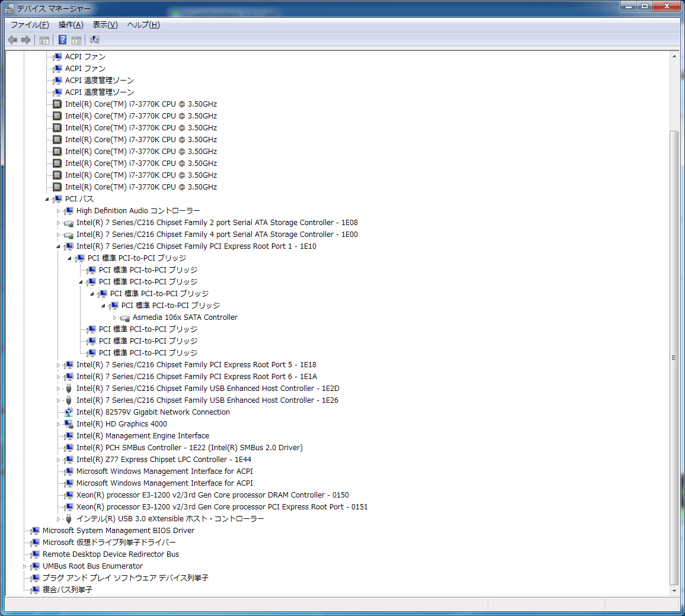
Task: Expand PCI Express Root Port 5 - 1E18
Action: coord(58,365)
